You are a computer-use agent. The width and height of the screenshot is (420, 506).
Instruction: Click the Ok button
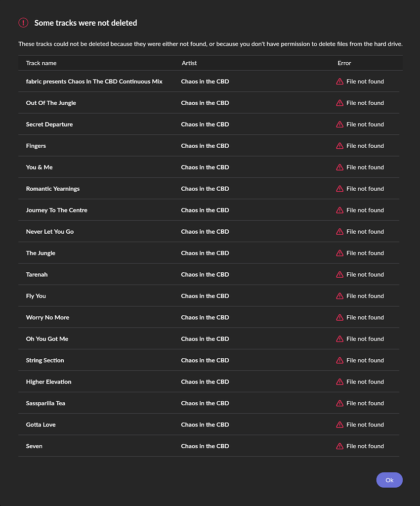click(389, 480)
